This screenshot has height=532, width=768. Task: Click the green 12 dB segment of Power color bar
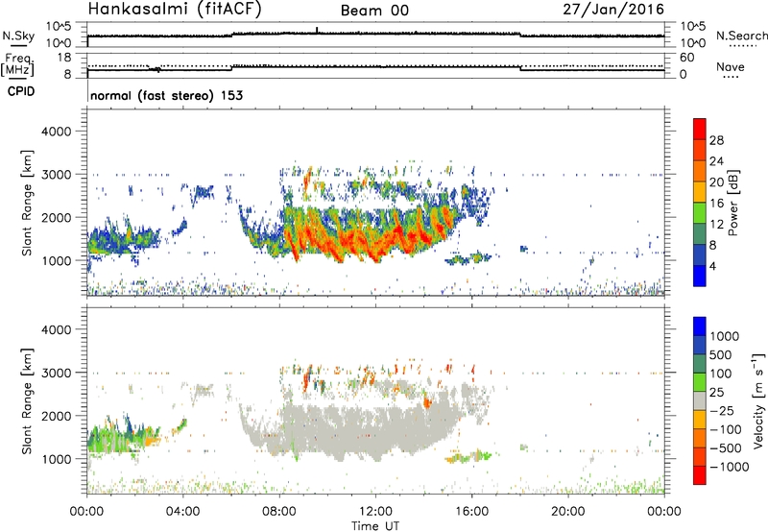tap(700, 213)
